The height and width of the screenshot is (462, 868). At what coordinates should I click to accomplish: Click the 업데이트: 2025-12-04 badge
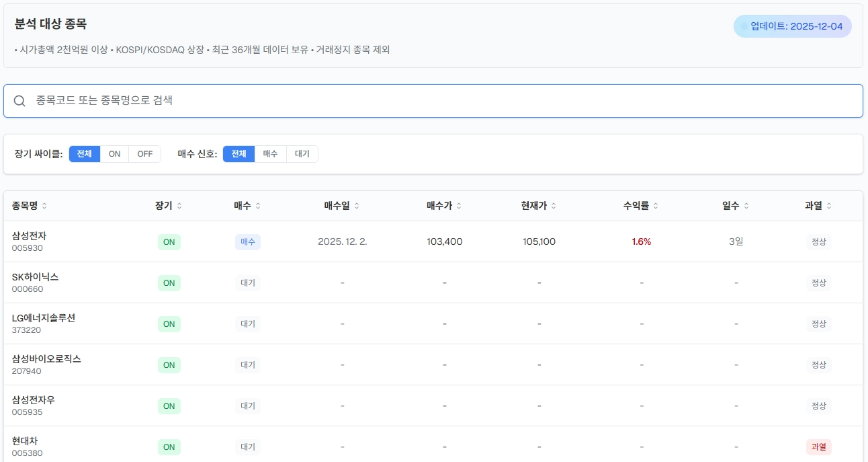(x=792, y=26)
